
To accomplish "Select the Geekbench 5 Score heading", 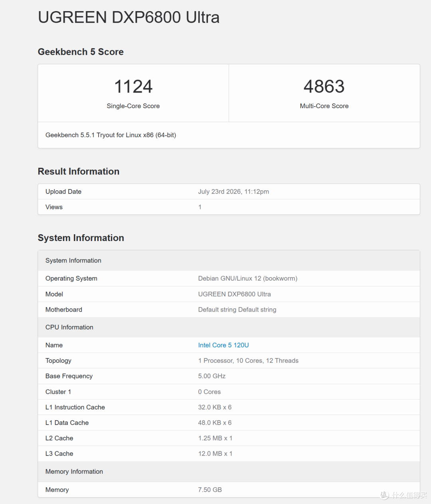I will point(81,52).
